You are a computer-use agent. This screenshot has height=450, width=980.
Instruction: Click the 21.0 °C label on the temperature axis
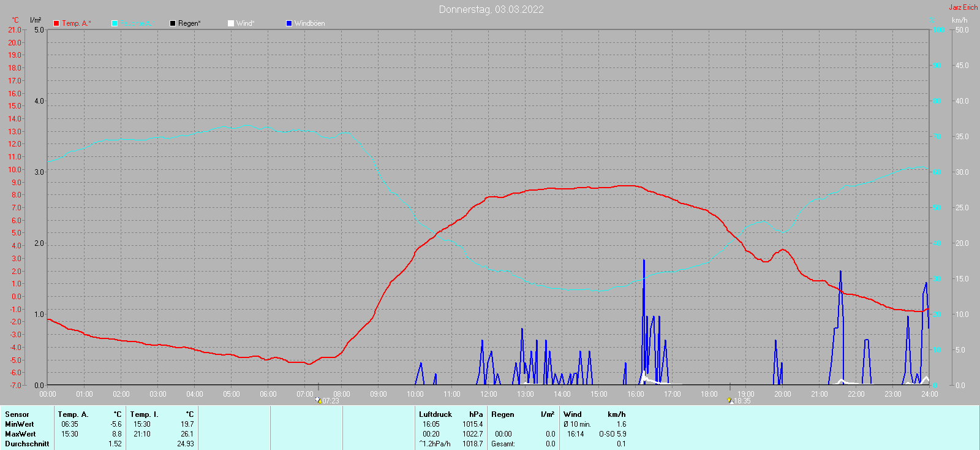15,30
